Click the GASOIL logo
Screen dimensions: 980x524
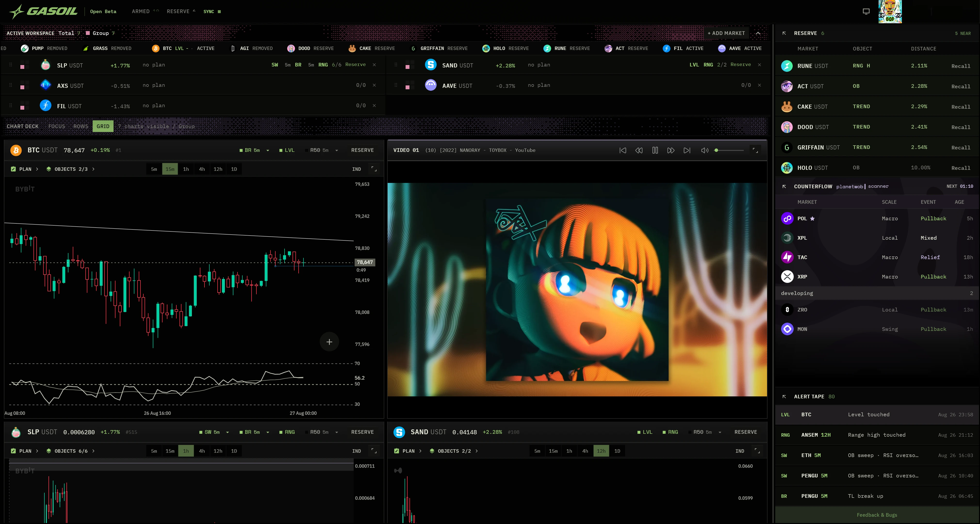pos(43,11)
